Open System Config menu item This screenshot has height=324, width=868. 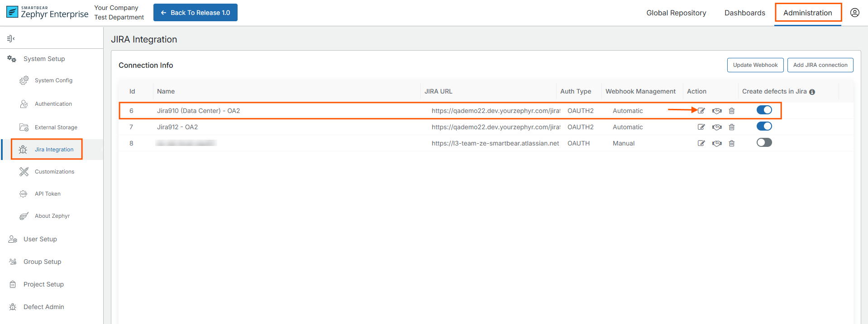tap(53, 80)
